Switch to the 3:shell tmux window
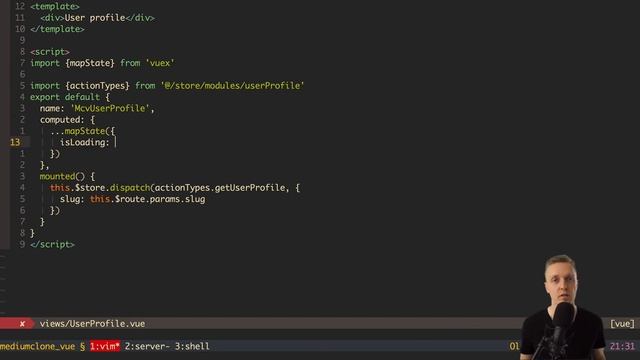This screenshot has width=640, height=360. 192,347
